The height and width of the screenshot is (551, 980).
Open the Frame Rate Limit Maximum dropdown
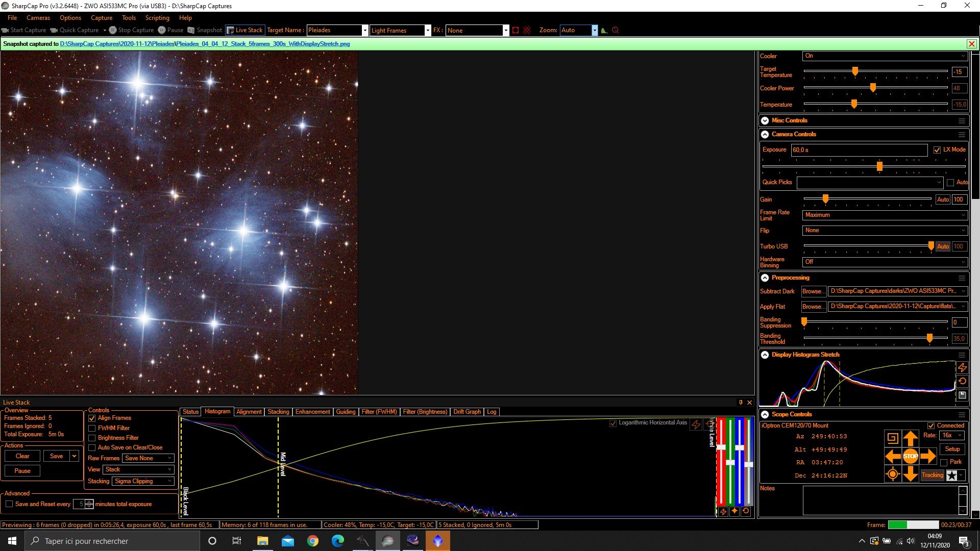pos(885,215)
